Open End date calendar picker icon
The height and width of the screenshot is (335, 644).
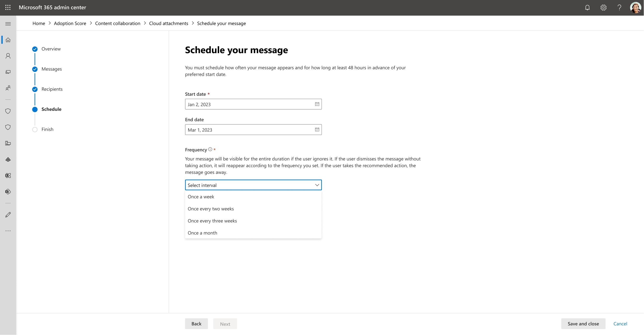(317, 130)
